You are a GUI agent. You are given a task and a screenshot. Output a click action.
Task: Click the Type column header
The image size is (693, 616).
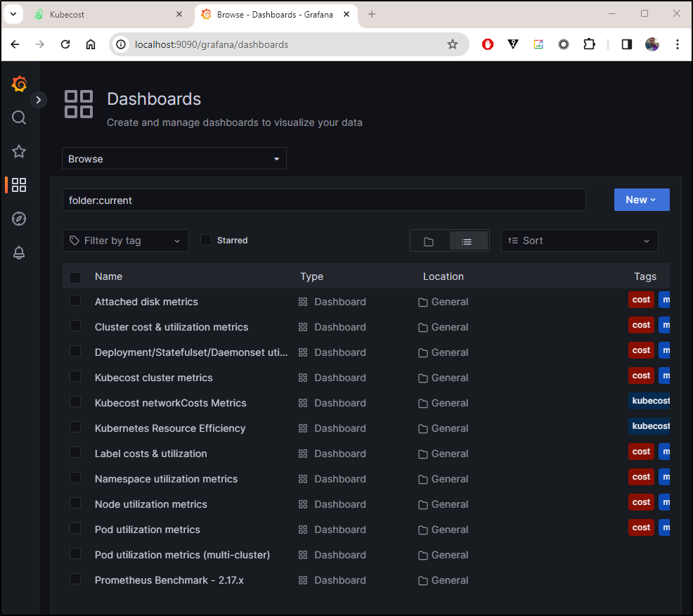pyautogui.click(x=312, y=276)
